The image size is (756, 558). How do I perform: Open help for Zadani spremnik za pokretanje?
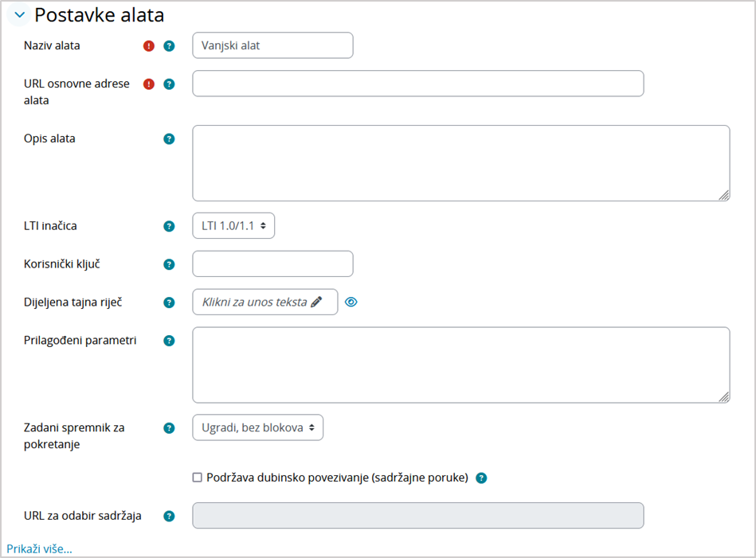pos(168,427)
